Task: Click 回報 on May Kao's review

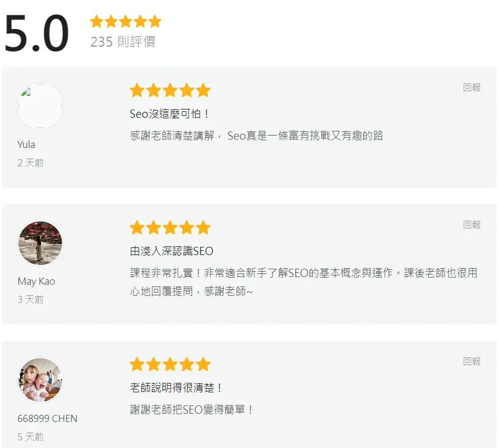Action: pos(471,225)
